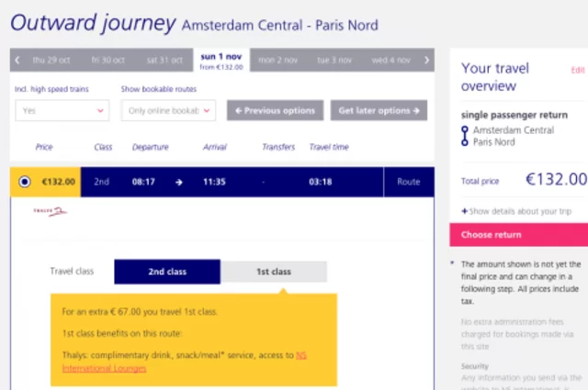This screenshot has height=390, width=588.
Task: Click the previous dates left arrow
Action: (16, 61)
